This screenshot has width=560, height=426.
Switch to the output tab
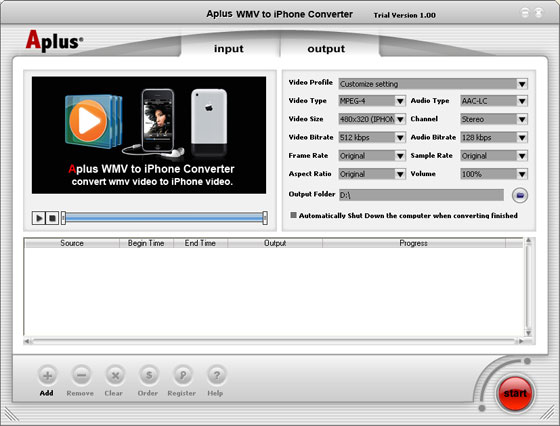[326, 48]
